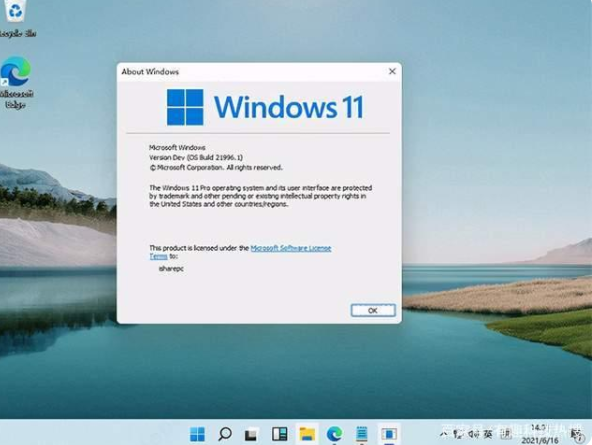Viewport: 592px width, 445px height.
Task: Click the network icon in system tray
Action: click(x=459, y=434)
